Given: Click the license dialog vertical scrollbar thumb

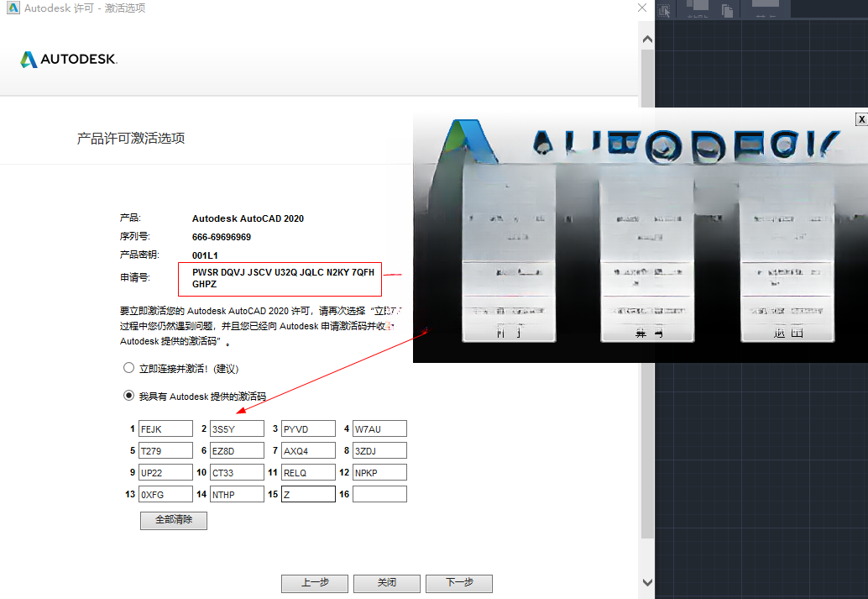Looking at the screenshot, I should (x=647, y=294).
